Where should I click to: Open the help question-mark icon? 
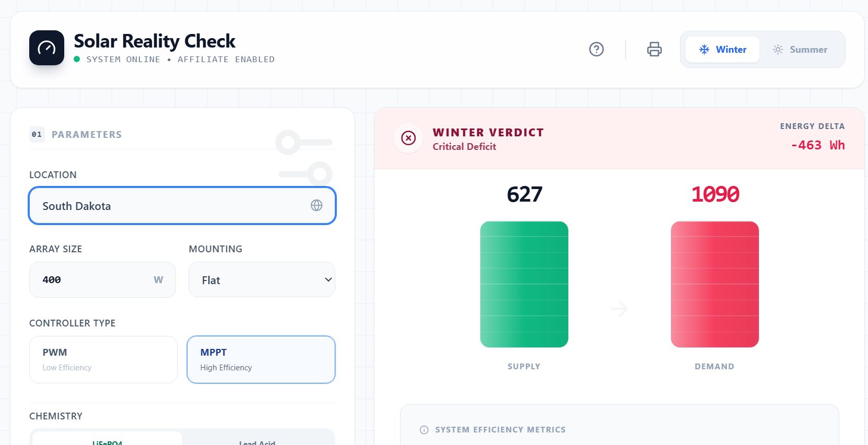click(596, 49)
